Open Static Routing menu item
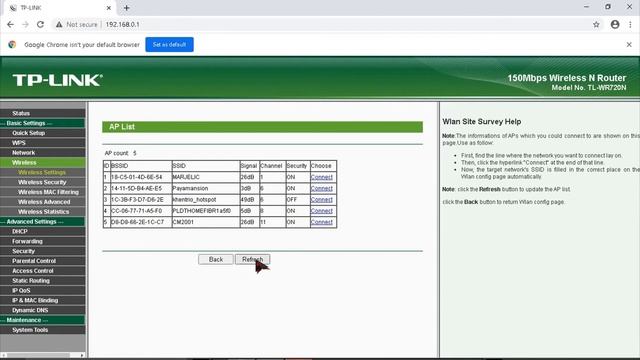Image resolution: width=640 pixels, height=360 pixels. point(43,280)
